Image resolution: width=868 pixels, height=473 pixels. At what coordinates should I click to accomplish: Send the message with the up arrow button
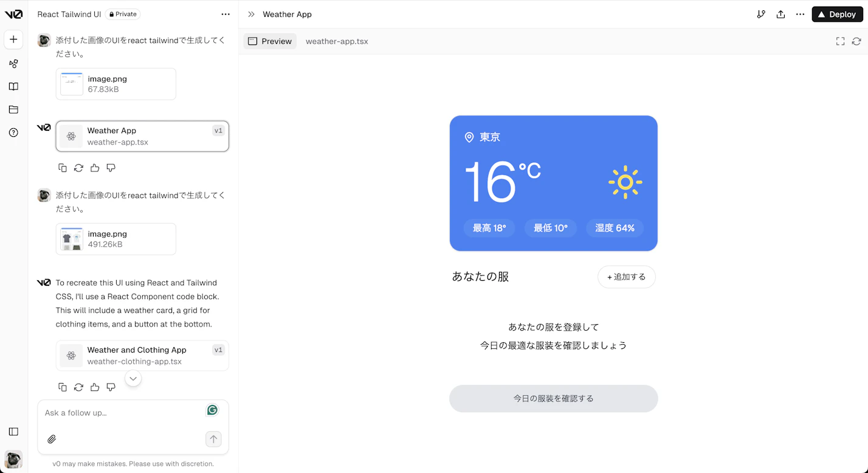coord(213,439)
